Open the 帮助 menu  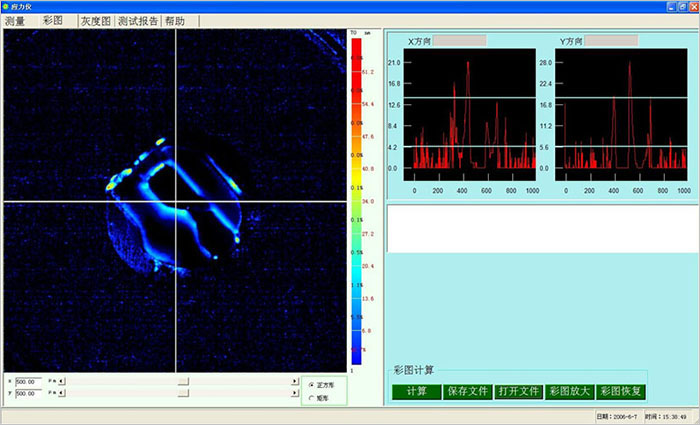(175, 21)
